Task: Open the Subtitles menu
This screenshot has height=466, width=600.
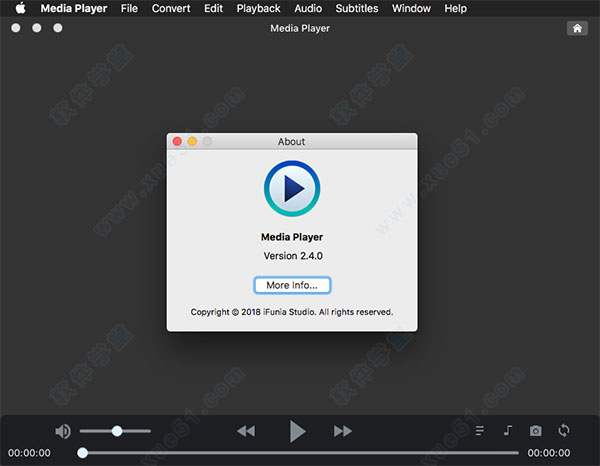Action: tap(357, 8)
